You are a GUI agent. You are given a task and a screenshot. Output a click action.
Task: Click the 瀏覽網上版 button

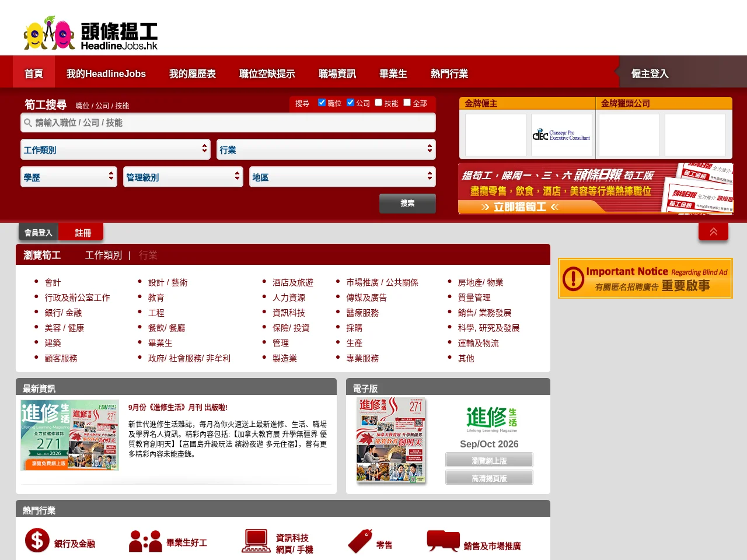point(489,460)
